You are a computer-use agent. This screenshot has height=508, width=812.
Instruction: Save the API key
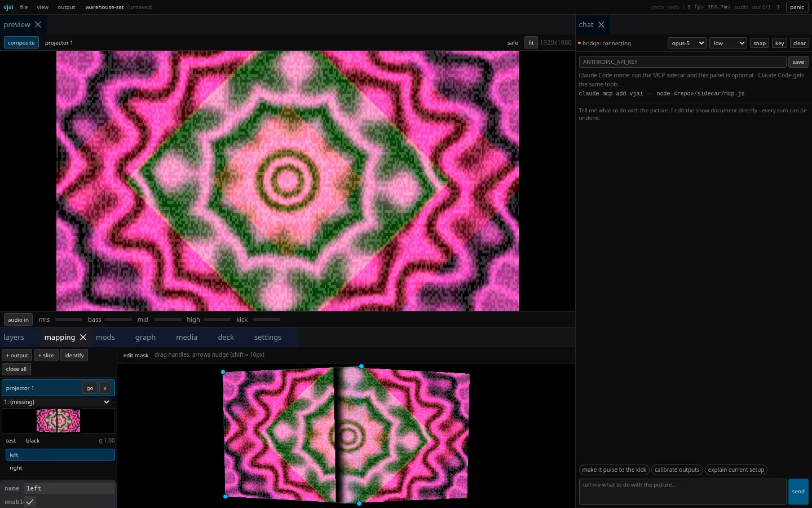pyautogui.click(x=798, y=62)
